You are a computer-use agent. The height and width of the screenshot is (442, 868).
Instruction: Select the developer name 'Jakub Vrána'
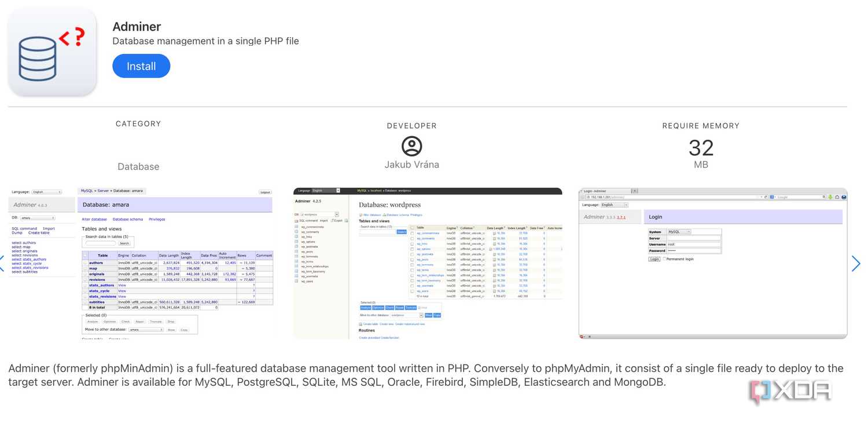pyautogui.click(x=412, y=165)
